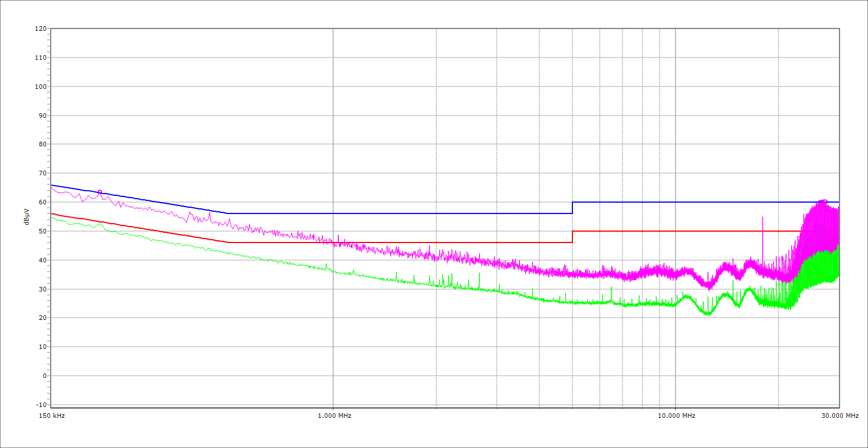Click the red limit line's left starting point
868x448 pixels.
pos(51,213)
